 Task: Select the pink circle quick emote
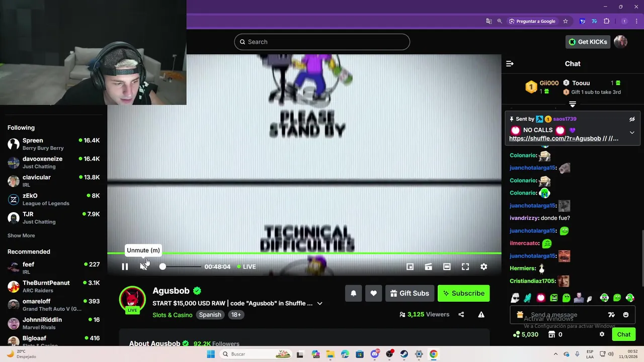(x=541, y=298)
